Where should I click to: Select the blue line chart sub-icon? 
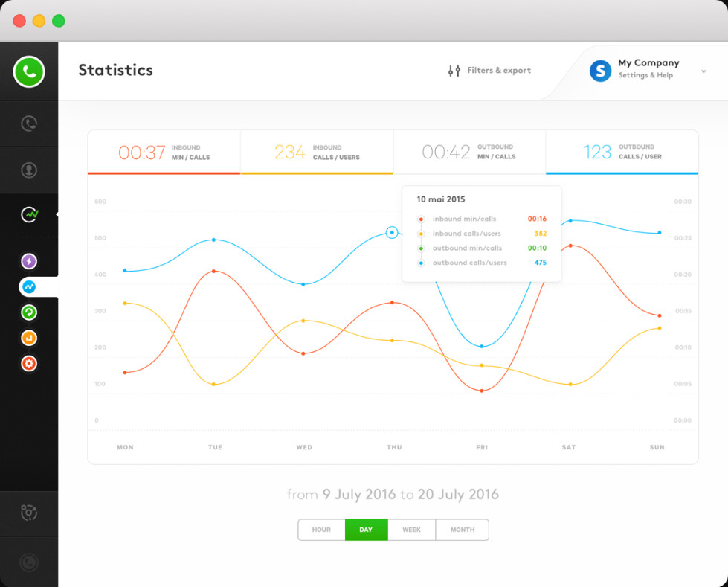[29, 287]
